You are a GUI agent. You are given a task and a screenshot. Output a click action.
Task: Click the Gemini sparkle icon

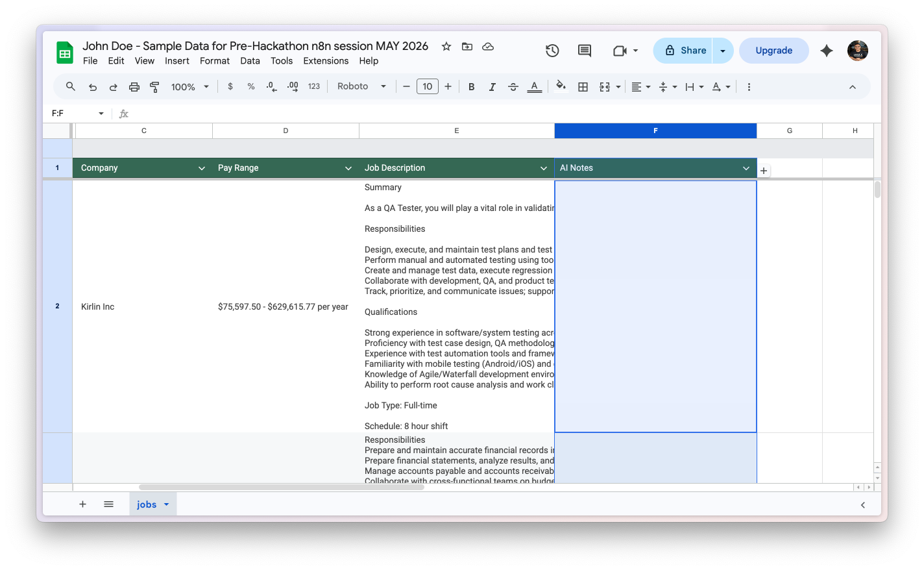pyautogui.click(x=827, y=51)
